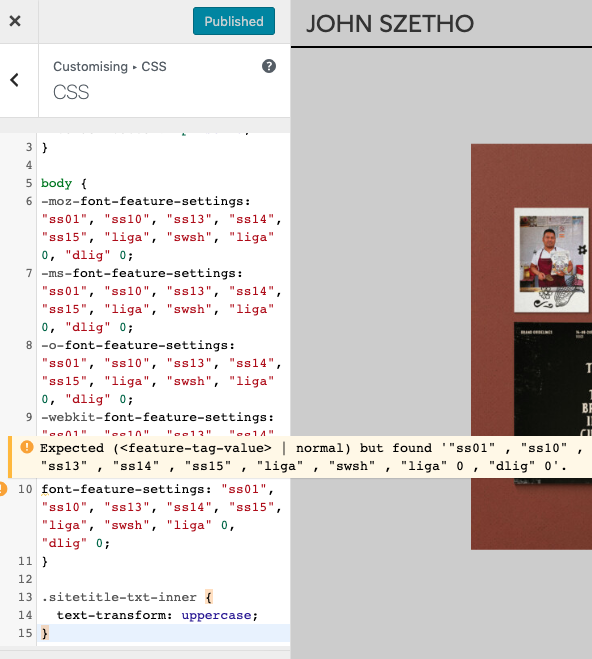Screen dimensions: 592x659
Task: Click the portrait photo card thumbnail
Action: tap(551, 260)
